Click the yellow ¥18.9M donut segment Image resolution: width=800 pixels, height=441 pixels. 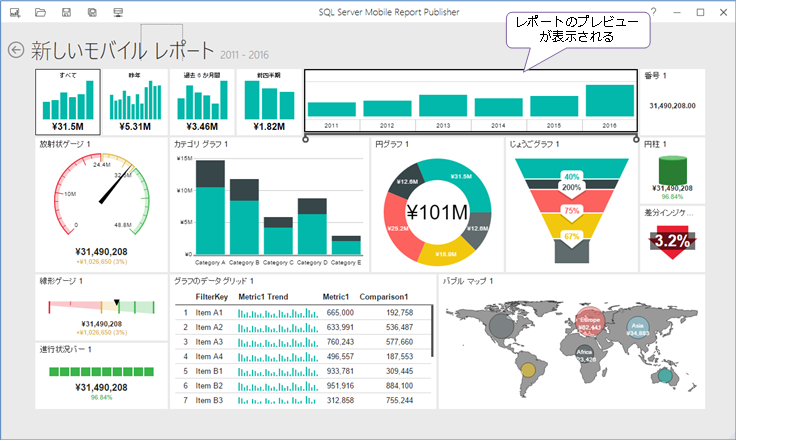pyautogui.click(x=446, y=253)
